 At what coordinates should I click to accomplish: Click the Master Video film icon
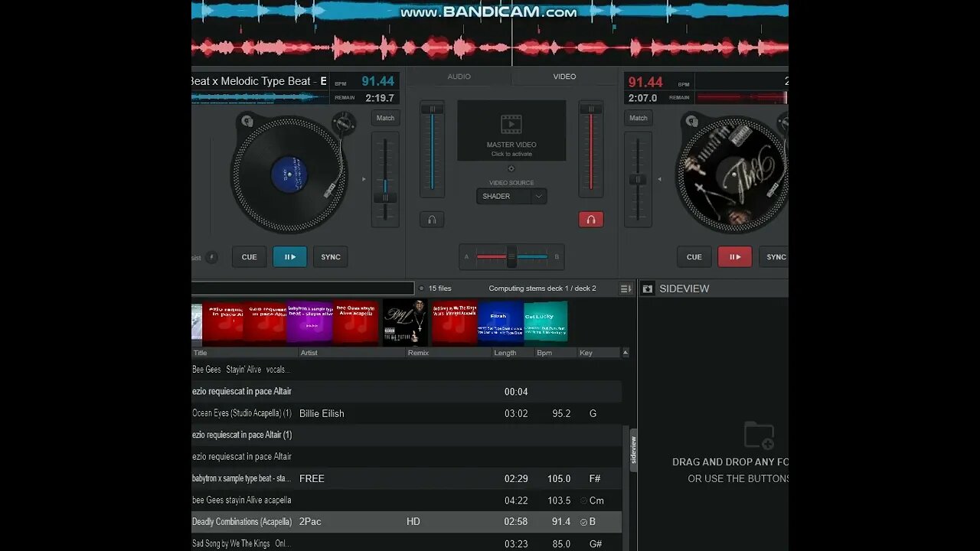[x=511, y=124]
